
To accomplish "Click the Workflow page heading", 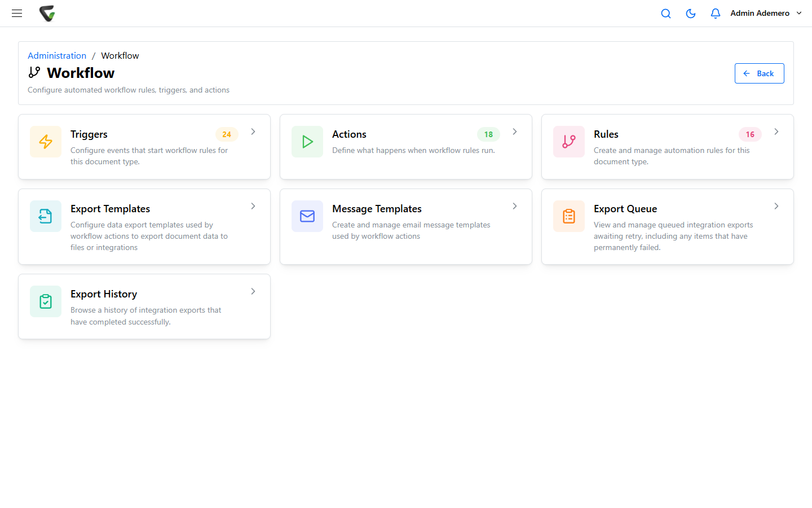I will tap(81, 73).
